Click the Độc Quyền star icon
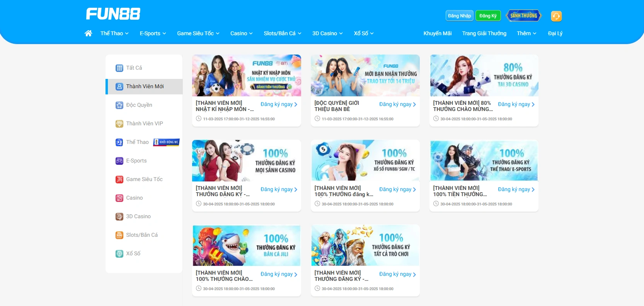The image size is (644, 306). 119,105
